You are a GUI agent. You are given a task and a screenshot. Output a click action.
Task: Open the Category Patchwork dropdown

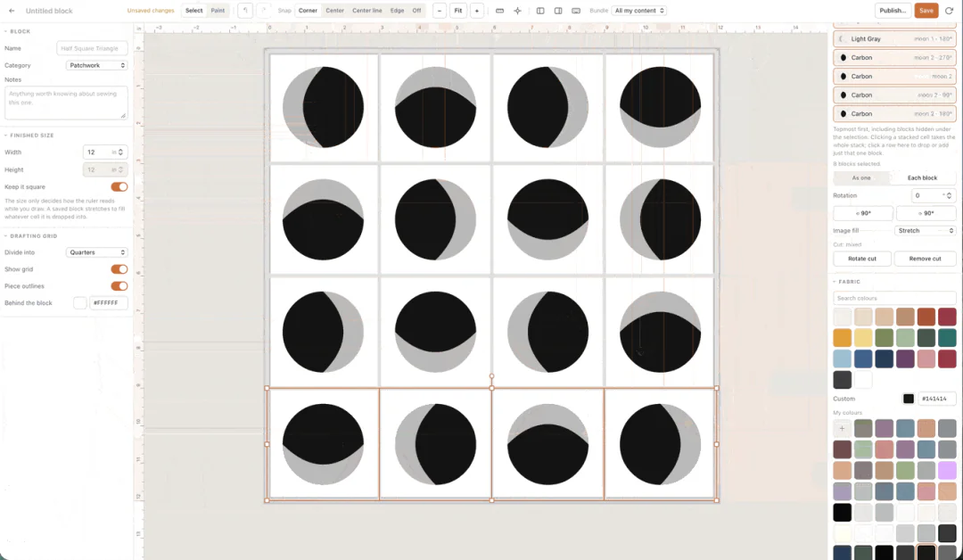pos(96,65)
